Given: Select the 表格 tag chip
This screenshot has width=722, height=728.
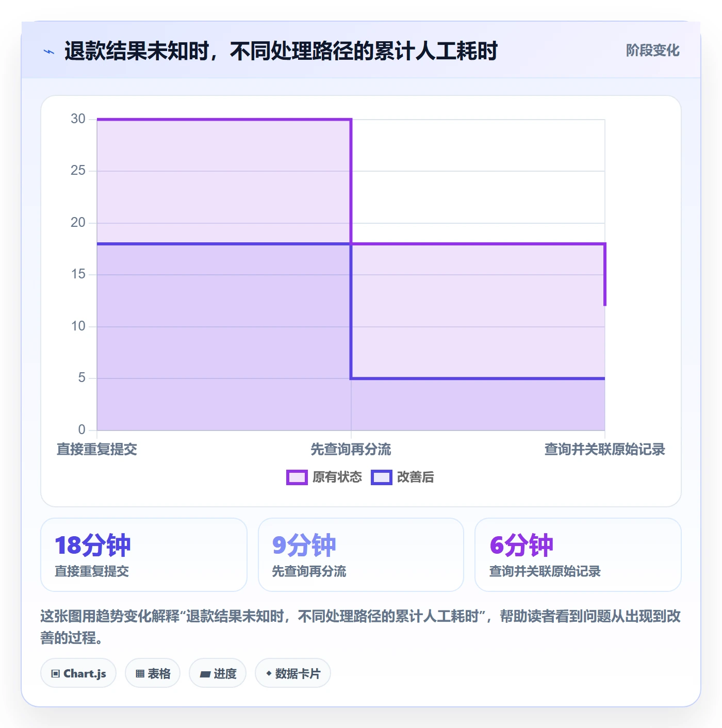Looking at the screenshot, I should pos(153,673).
